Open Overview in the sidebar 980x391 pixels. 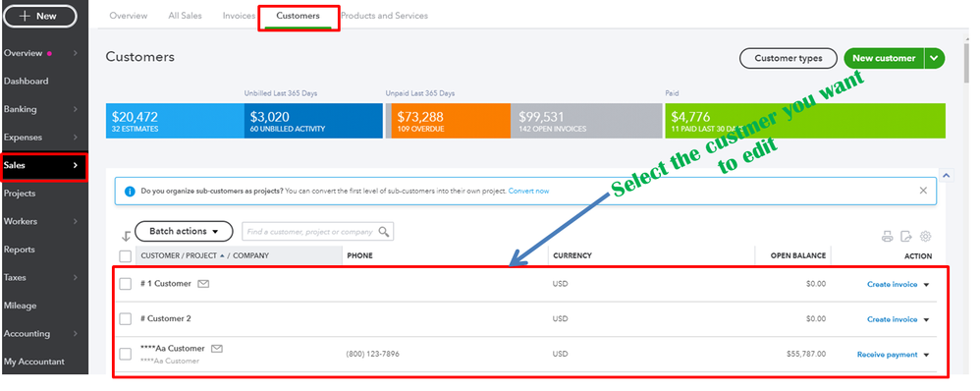[24, 53]
